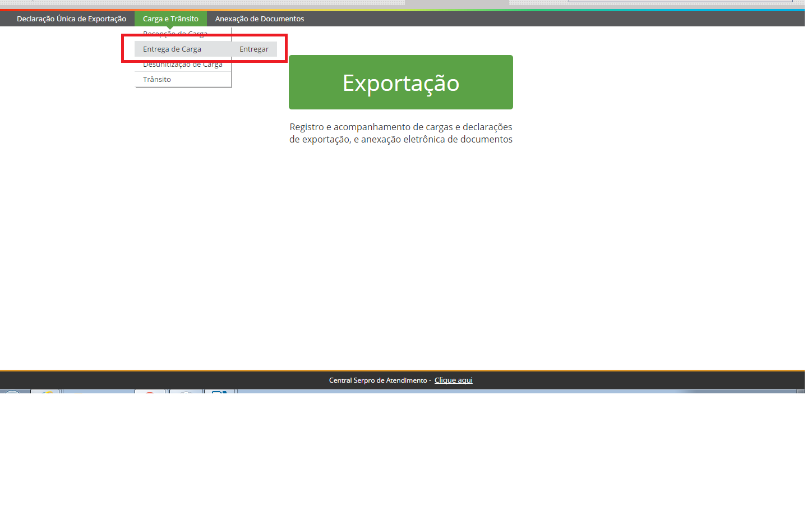Open the Anexação de Documentos menu

pos(259,19)
